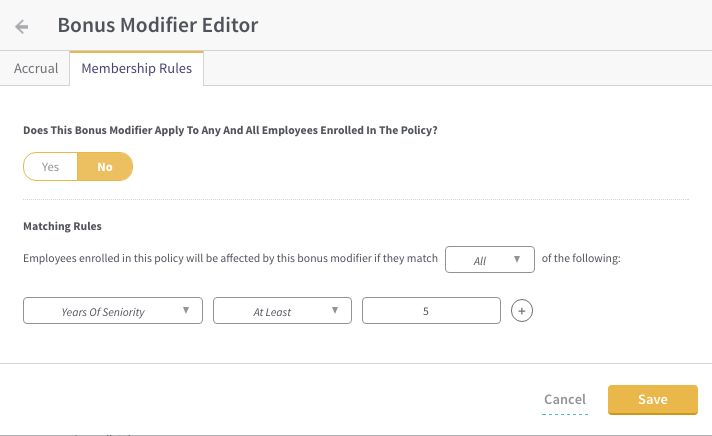Click the arrow on the All dropdown

tap(517, 259)
